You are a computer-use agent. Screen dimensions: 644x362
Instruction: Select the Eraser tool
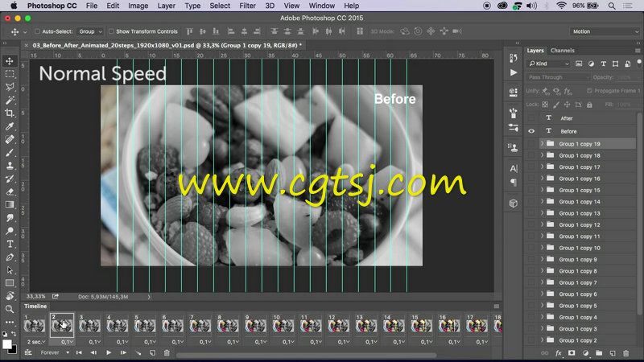[10, 191]
